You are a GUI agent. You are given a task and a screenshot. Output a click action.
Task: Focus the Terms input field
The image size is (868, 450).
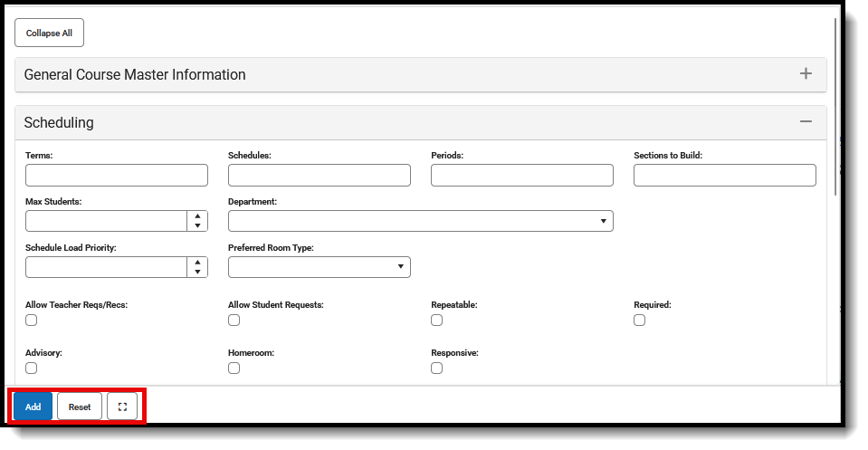click(117, 176)
